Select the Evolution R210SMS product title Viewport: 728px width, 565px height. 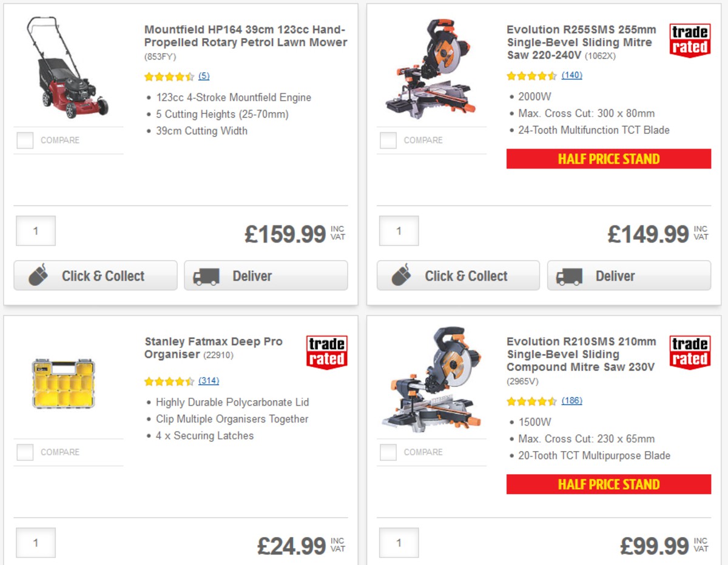point(582,355)
